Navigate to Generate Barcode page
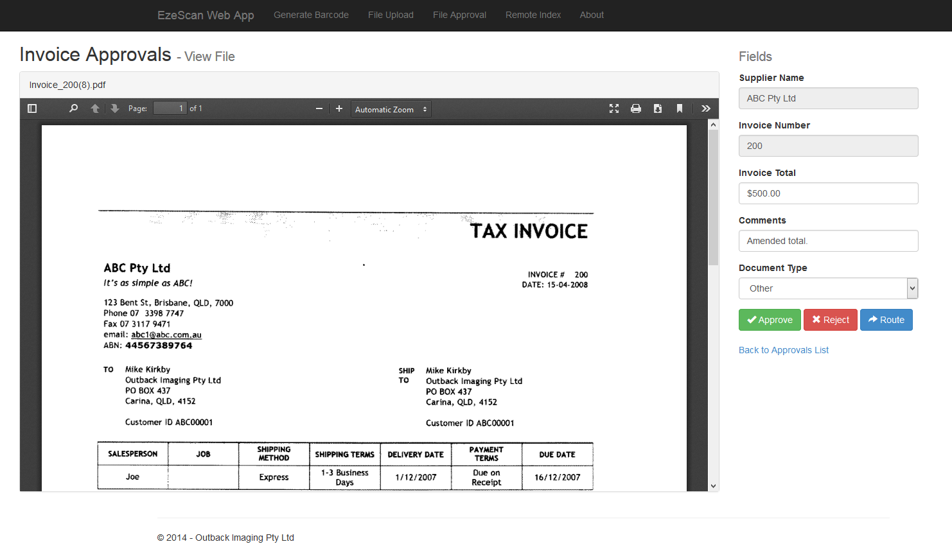This screenshot has width=952, height=560. pyautogui.click(x=311, y=15)
